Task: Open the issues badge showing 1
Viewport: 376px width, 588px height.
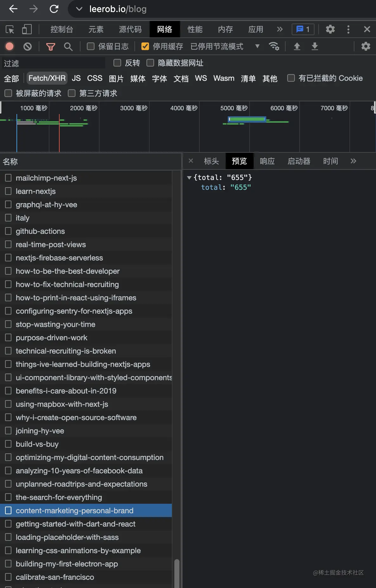Action: 303,29
